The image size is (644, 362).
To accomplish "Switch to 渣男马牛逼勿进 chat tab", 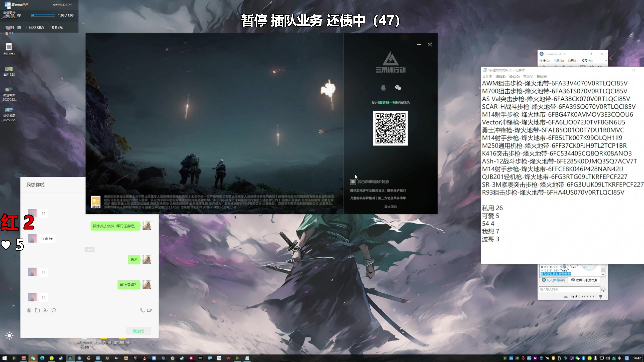I will (x=584, y=280).
